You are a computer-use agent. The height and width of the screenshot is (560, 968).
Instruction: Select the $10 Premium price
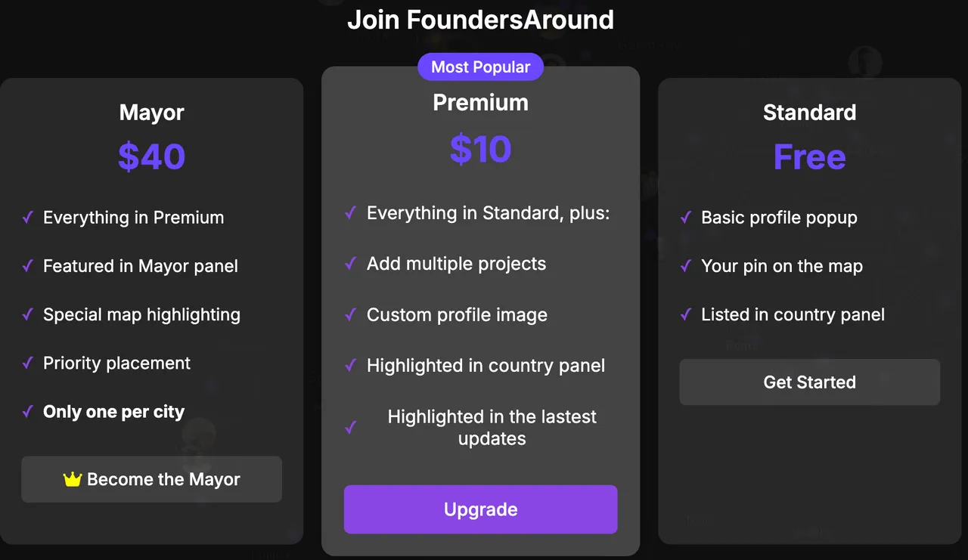(481, 149)
